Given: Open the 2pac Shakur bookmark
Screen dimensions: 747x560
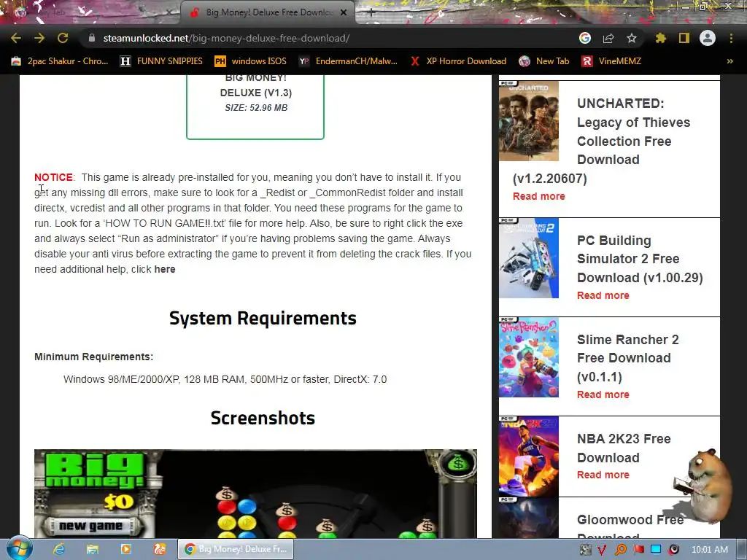Looking at the screenshot, I should [60, 61].
